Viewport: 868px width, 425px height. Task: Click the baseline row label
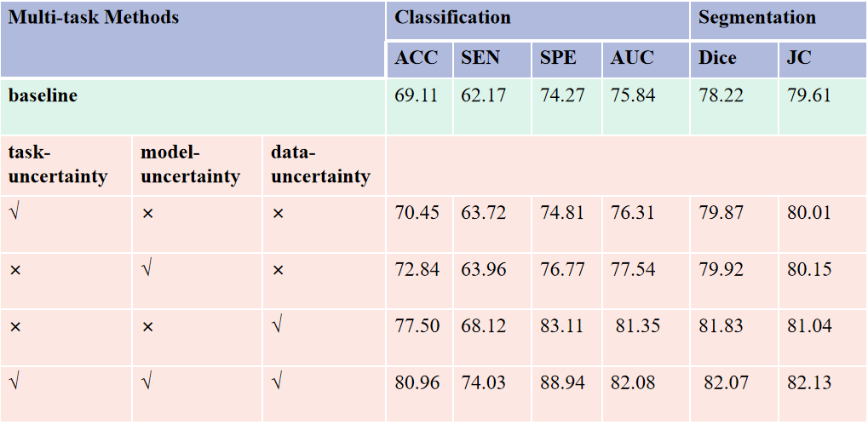click(x=43, y=95)
